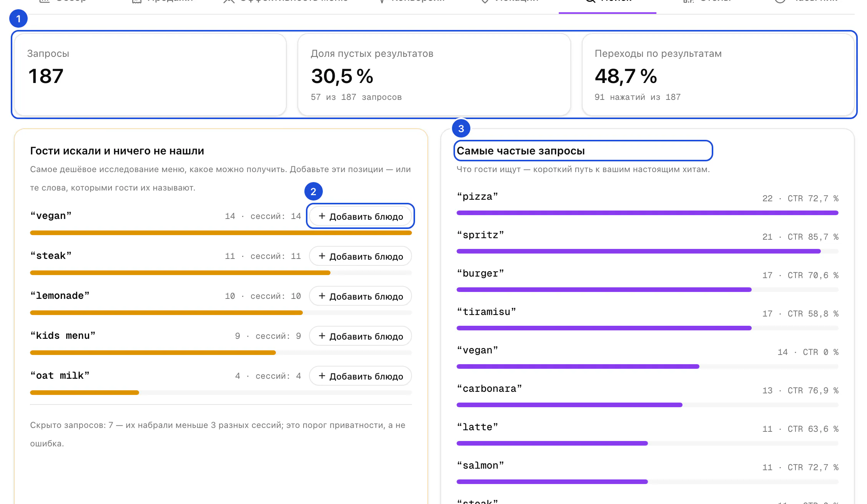This screenshot has height=504, width=867.
Task: Select "pizza" in the most frequent queries
Action: (x=477, y=197)
